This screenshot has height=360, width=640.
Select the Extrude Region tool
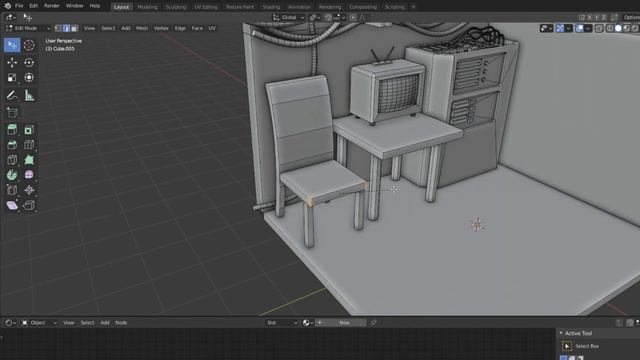[x=12, y=130]
